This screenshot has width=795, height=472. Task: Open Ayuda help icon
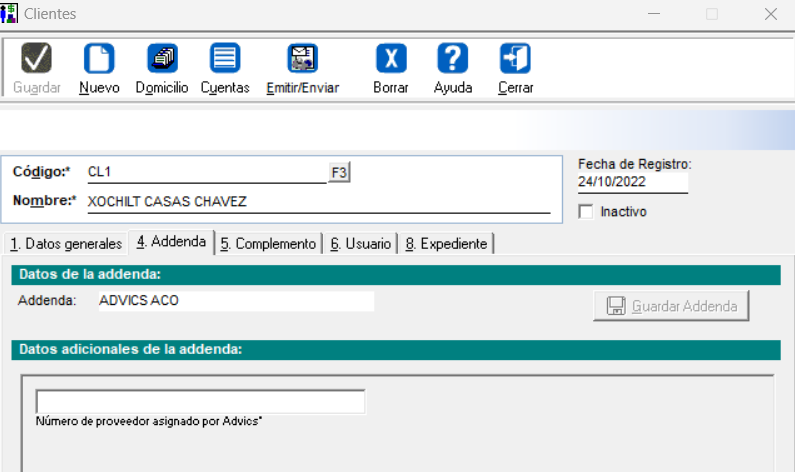point(453,58)
